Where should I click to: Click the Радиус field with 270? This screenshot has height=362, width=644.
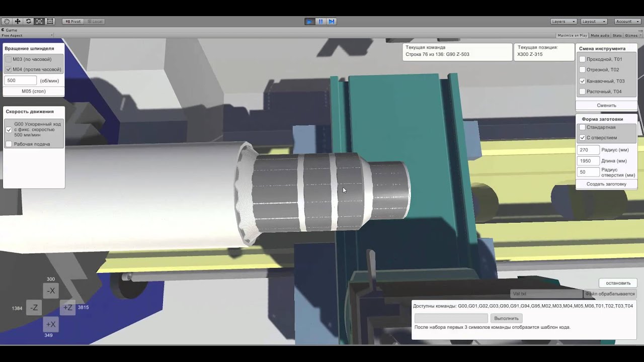[588, 150]
